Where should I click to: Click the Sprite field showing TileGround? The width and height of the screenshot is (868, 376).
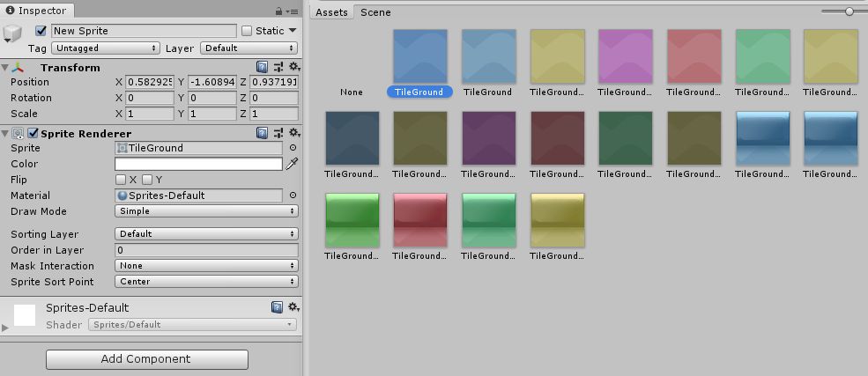click(x=199, y=148)
